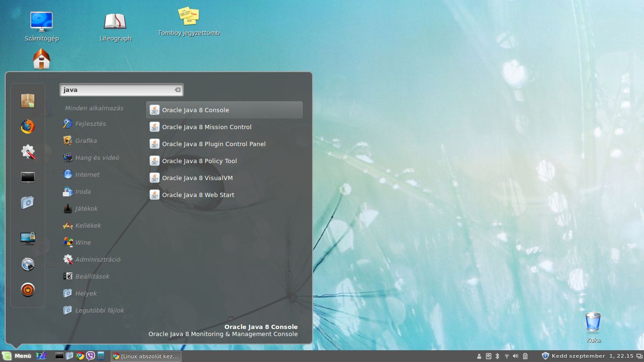
Task: Open Terminal from the favorites sidebar
Action: pyautogui.click(x=28, y=177)
